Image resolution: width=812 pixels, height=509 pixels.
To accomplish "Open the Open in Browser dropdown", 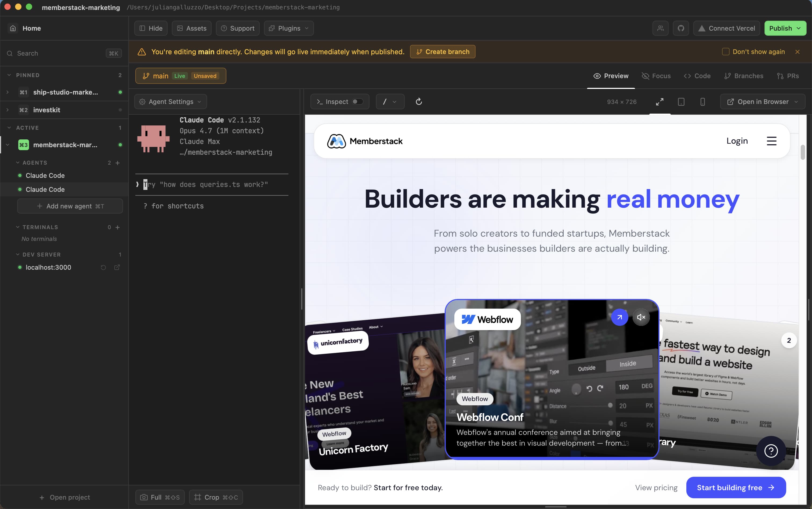I will (763, 102).
